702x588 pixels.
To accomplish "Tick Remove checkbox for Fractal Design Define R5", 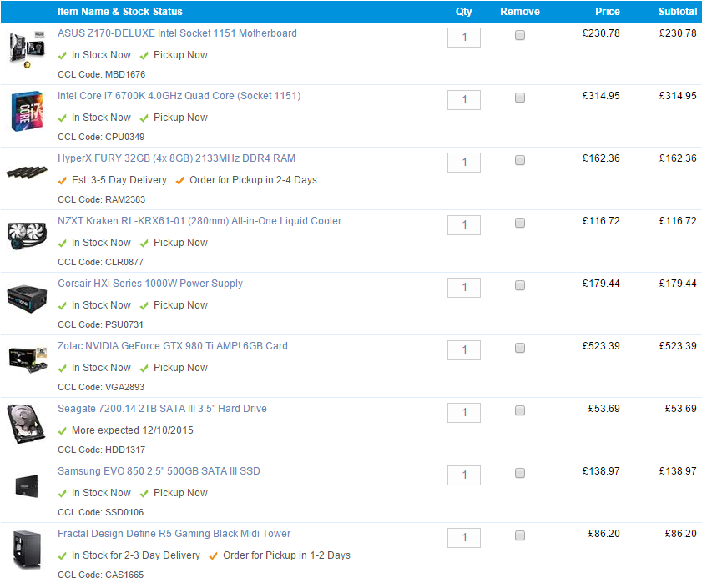I will (x=520, y=535).
